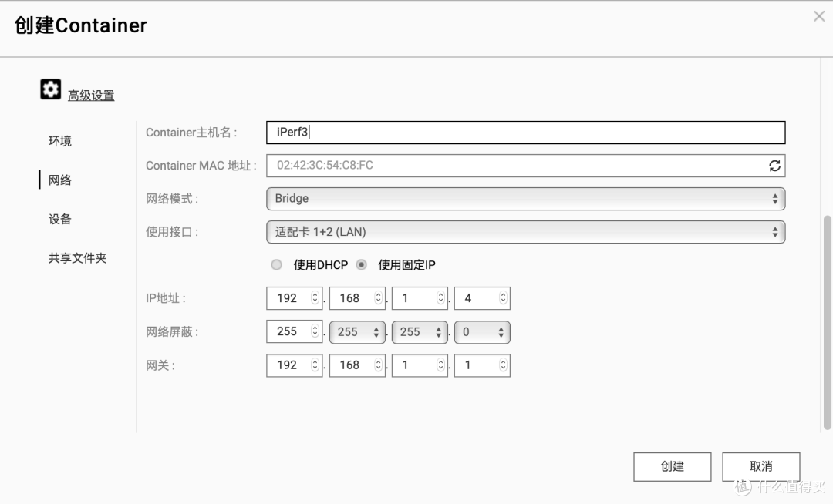Focus the Container hostname field iPerf3

coord(525,132)
